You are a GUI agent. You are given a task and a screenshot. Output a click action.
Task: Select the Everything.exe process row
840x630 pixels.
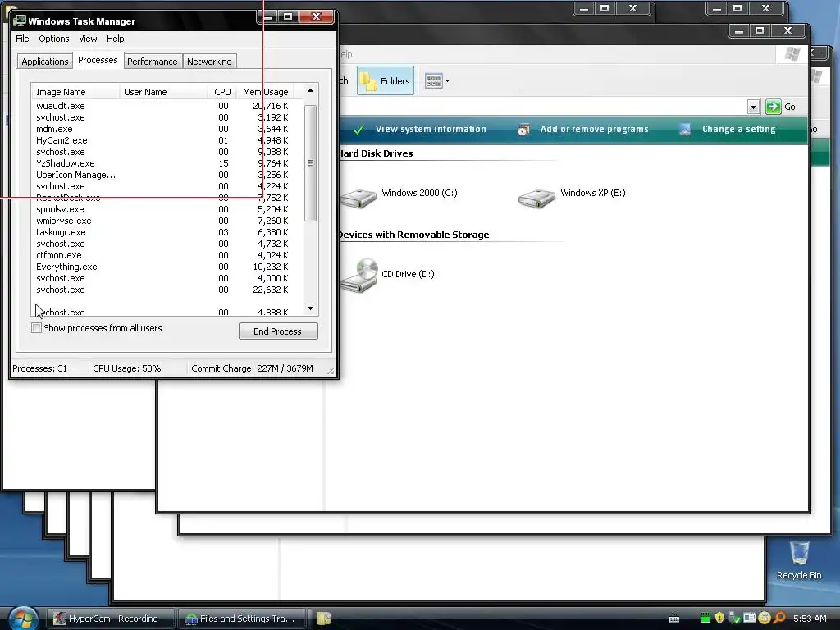point(167,267)
